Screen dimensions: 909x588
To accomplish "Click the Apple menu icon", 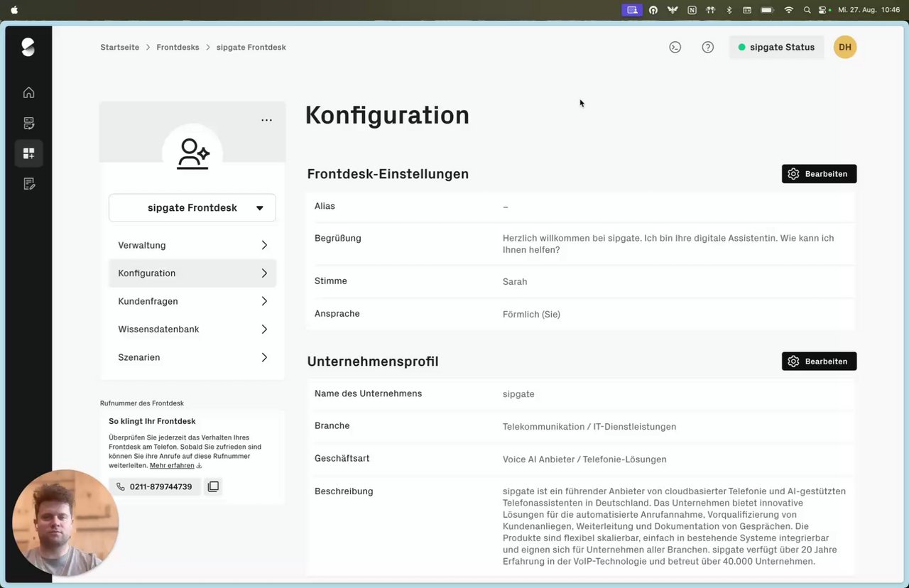I will click(x=14, y=10).
